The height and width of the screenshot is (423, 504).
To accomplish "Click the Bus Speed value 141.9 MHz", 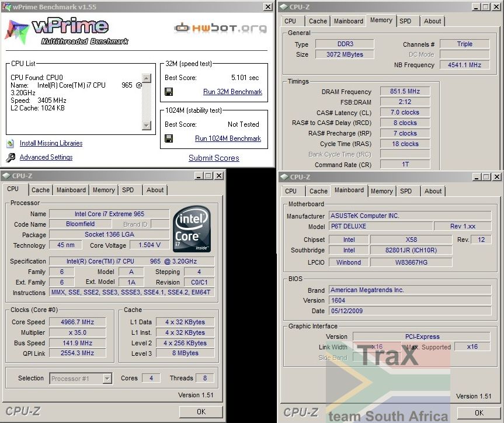I will click(x=78, y=343).
